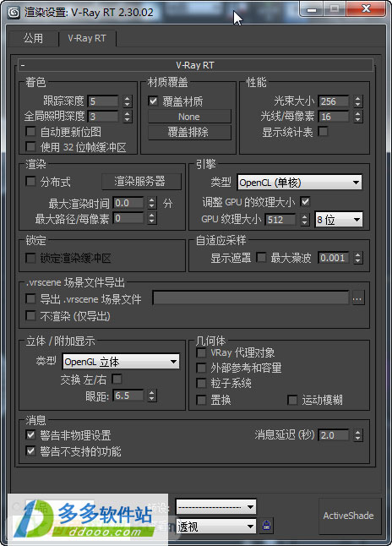392x546 pixels.
Task: Click the 光线/每像素 16 field
Action: 333,117
